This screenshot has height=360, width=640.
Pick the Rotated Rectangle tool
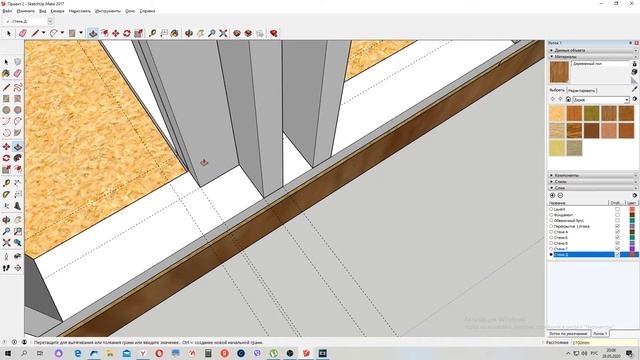[18, 99]
